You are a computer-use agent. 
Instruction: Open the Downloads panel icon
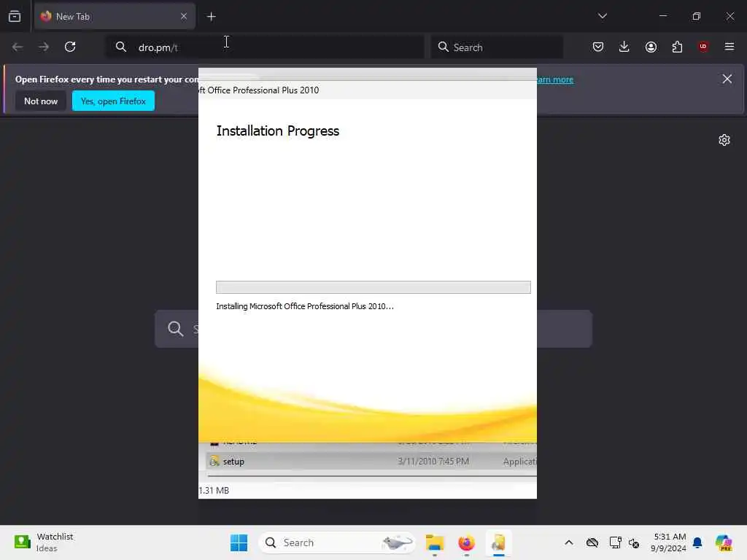pyautogui.click(x=624, y=47)
